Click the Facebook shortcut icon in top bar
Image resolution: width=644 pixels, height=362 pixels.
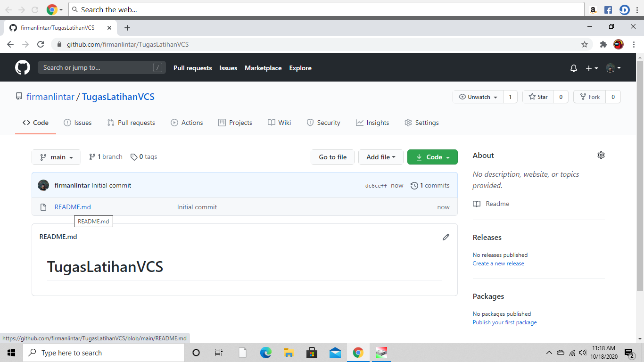(608, 9)
